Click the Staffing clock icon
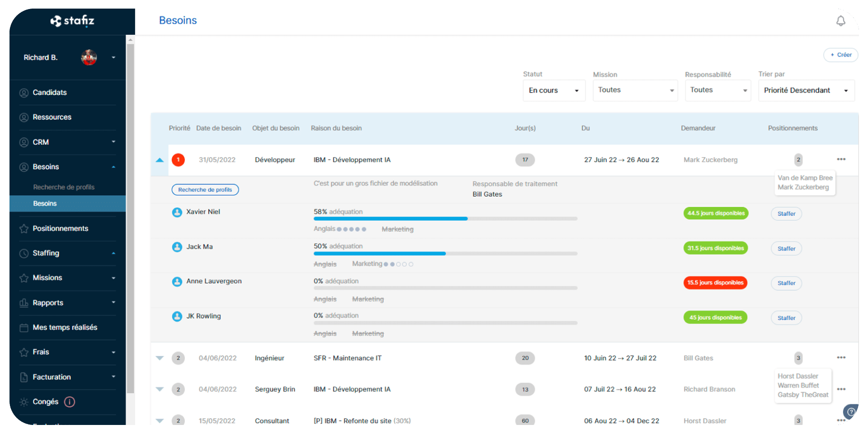Image resolution: width=868 pixels, height=434 pixels. click(24, 254)
